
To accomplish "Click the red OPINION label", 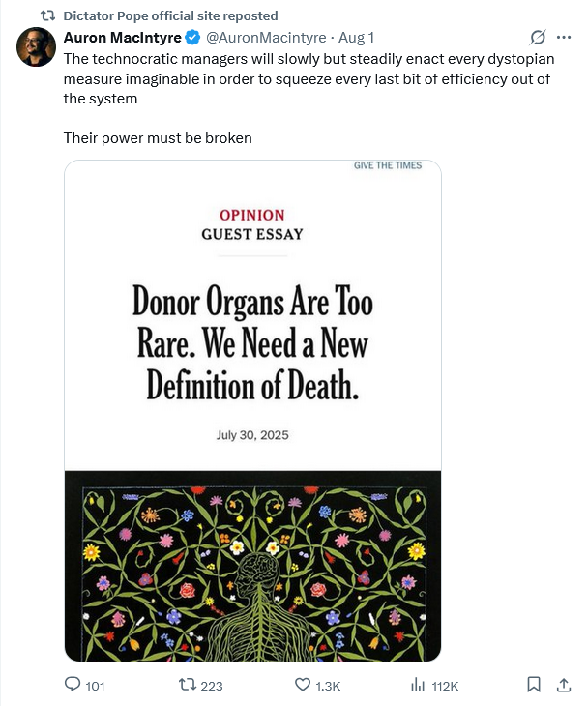I will tap(251, 215).
